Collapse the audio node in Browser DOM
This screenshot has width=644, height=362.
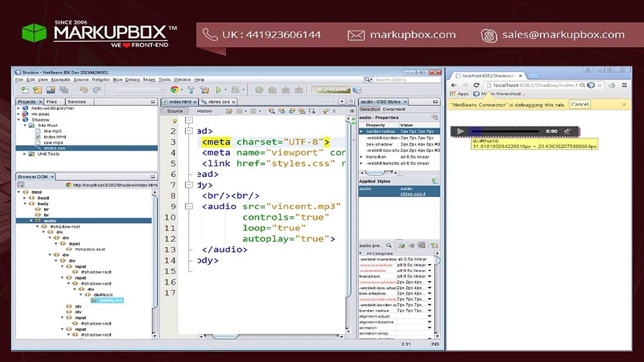click(31, 221)
